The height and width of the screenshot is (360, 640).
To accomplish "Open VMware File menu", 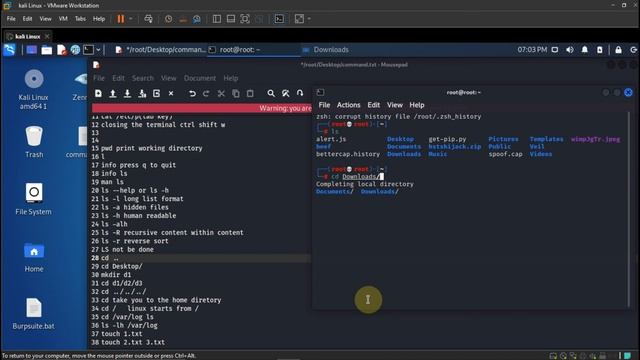I will pos(11,19).
